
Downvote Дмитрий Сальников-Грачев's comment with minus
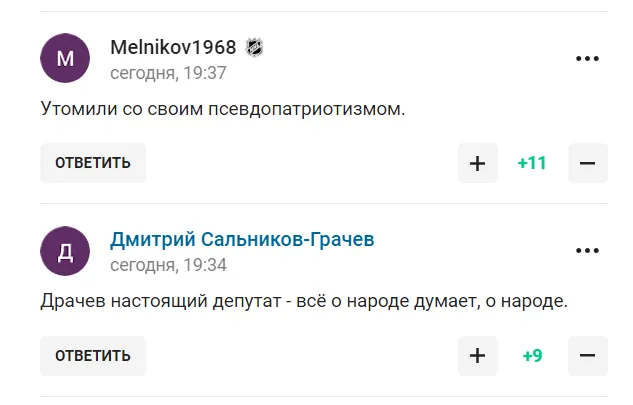(x=587, y=355)
